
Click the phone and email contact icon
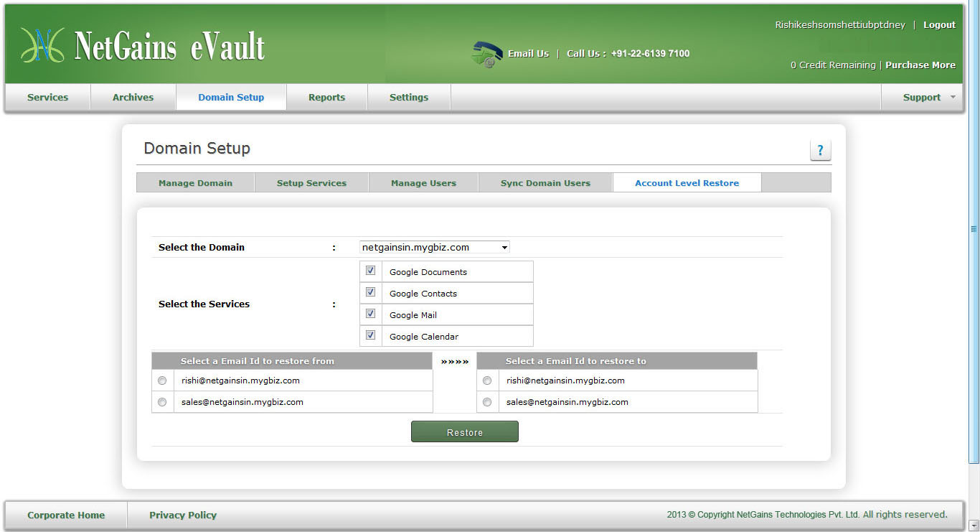(x=487, y=55)
